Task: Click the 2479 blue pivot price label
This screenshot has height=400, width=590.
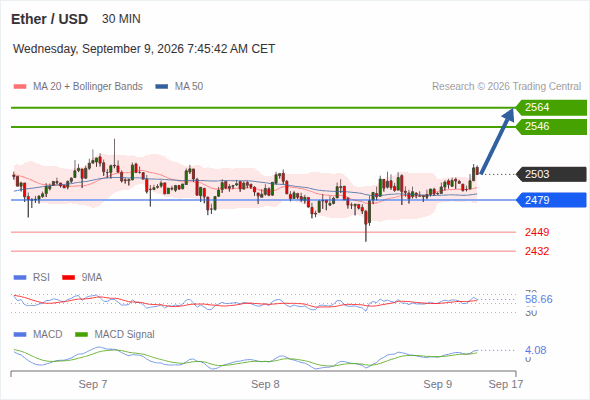Action: (x=551, y=200)
